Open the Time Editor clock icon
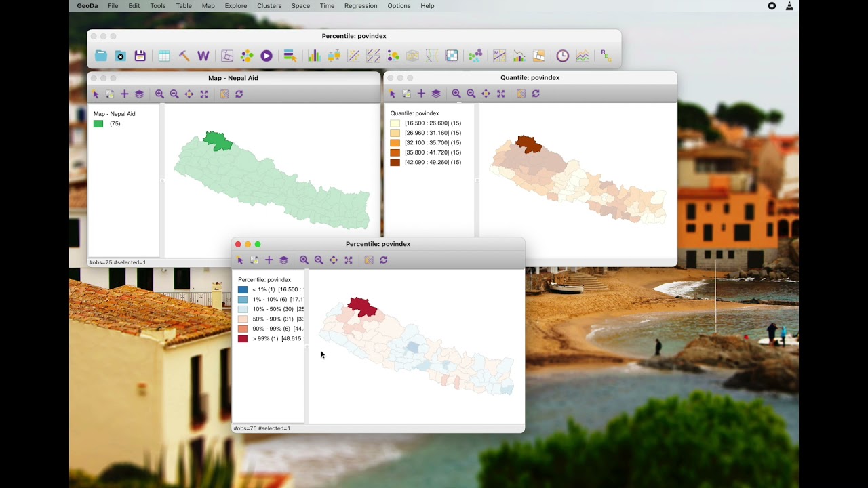Screen dimensions: 868x488 pyautogui.click(x=563, y=56)
